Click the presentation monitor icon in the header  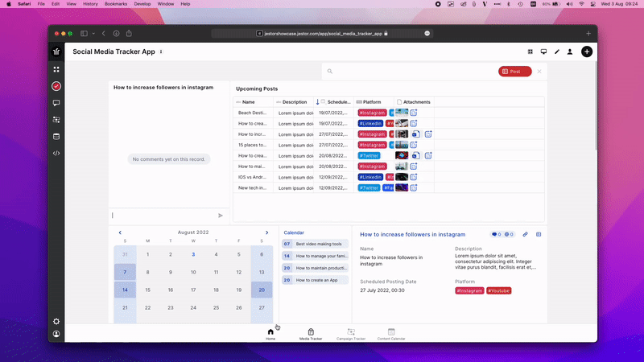pos(543,51)
